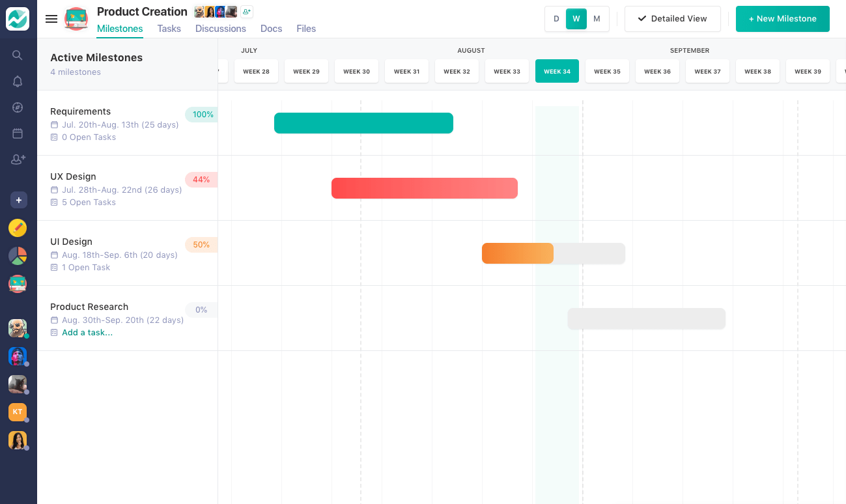Open notifications via the bell icon
Viewport: 846px width, 504px height.
coord(18,81)
